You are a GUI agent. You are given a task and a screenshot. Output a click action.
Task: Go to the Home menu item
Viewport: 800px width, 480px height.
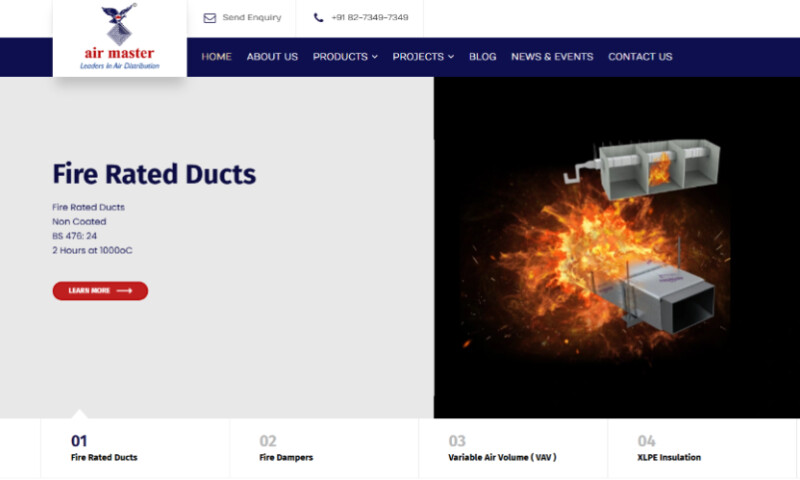(x=216, y=57)
